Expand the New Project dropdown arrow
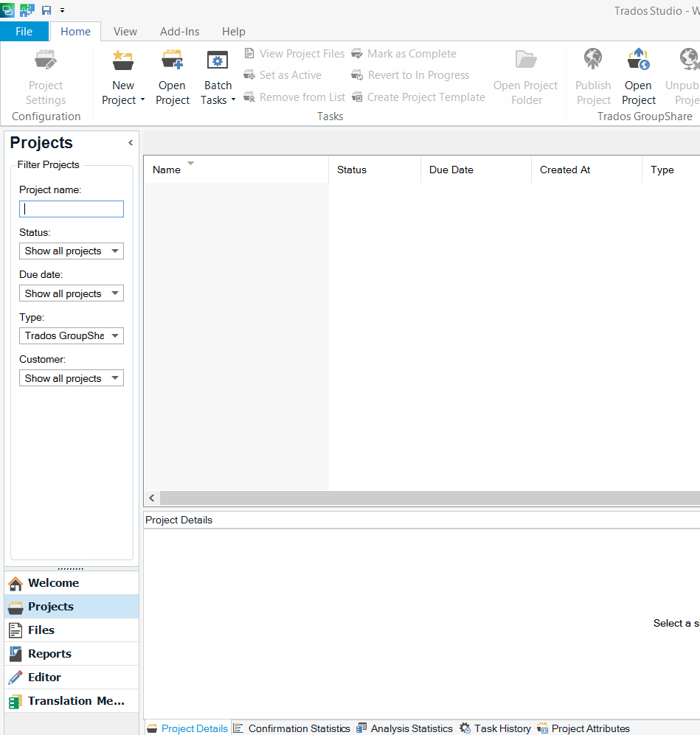Screen dimensions: 700x735 [x=142, y=100]
